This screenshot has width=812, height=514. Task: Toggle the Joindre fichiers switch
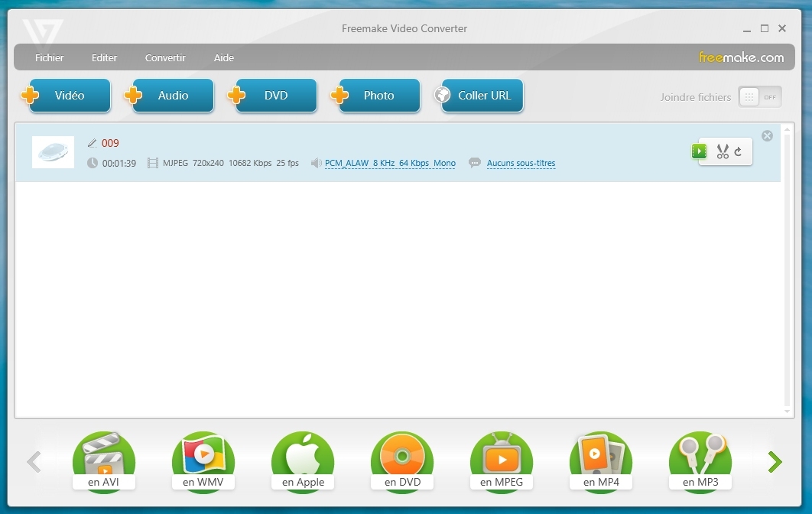[760, 97]
